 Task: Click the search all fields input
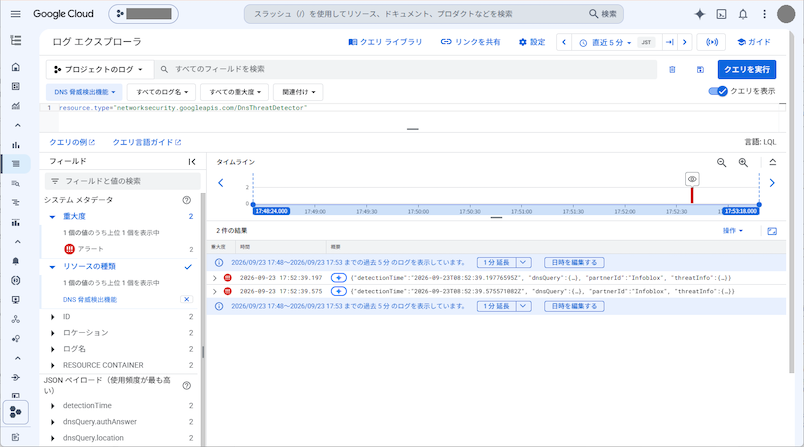(406, 69)
